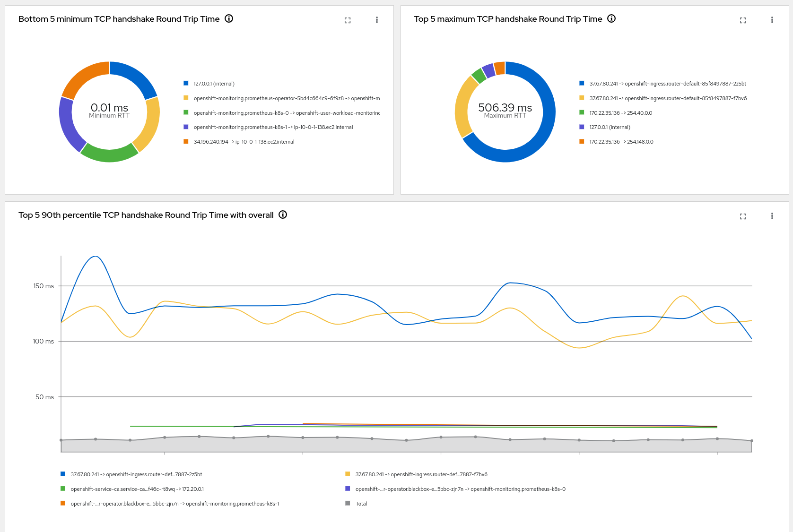Select 'openshift-service-ca.service-ca...f46c-rt8wq -> 172.20.0.1' legend text
This screenshot has height=532, width=793.
[x=137, y=489]
